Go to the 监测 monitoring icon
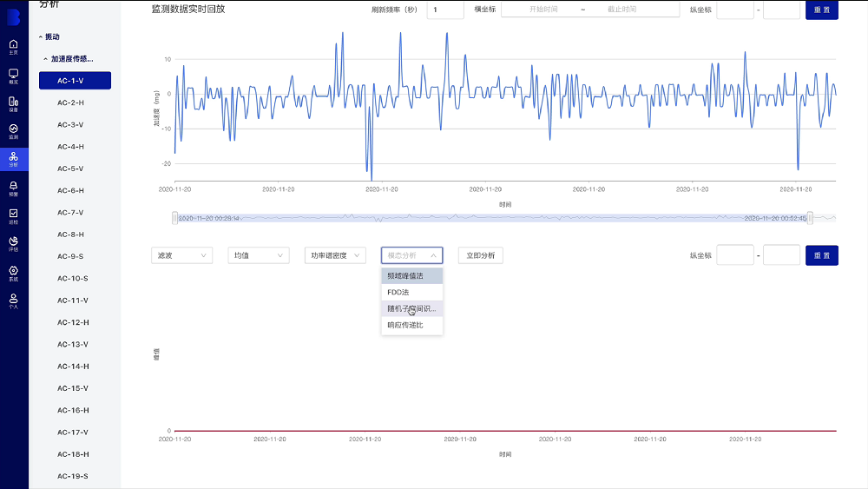This screenshot has width=868, height=489. coord(13,130)
